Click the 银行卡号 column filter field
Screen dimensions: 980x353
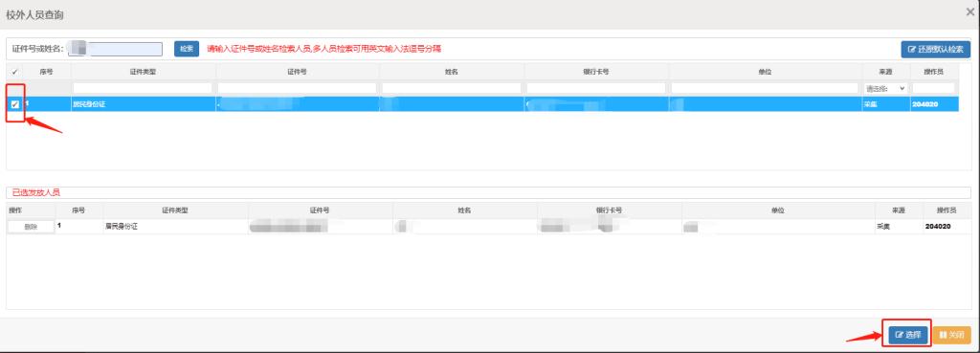[x=595, y=89]
